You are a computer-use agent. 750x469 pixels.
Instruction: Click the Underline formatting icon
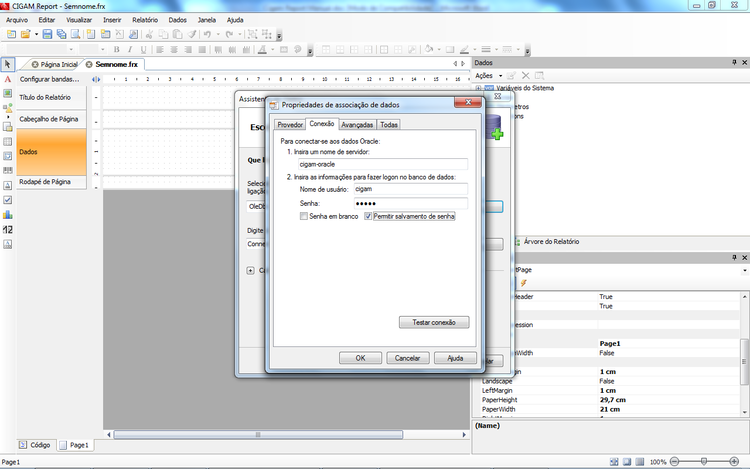(143, 49)
